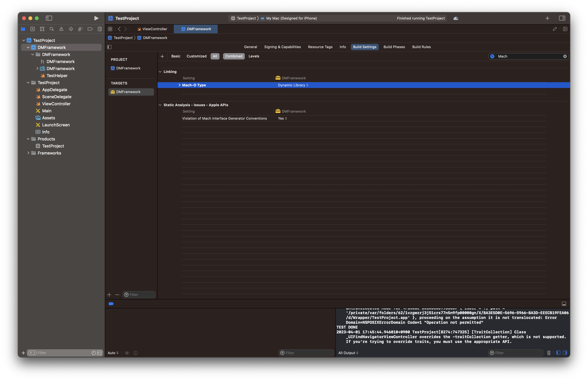Viewport: 588px width, 381px height.
Task: Switch to the Build Phases tab
Action: coord(394,47)
